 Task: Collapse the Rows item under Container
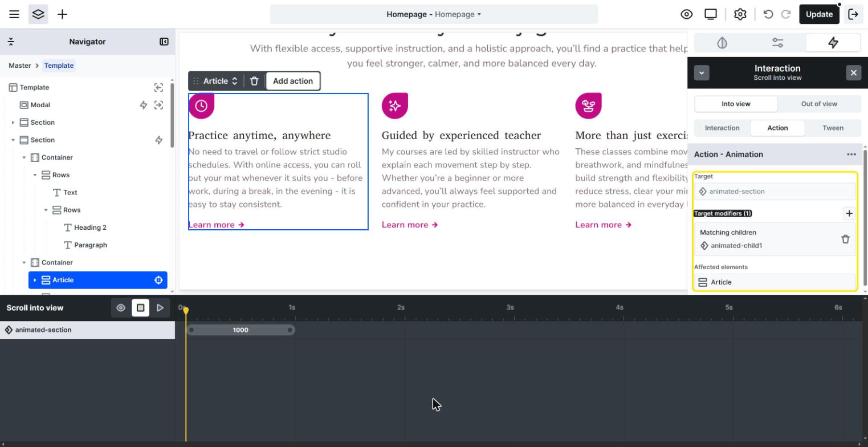35,175
